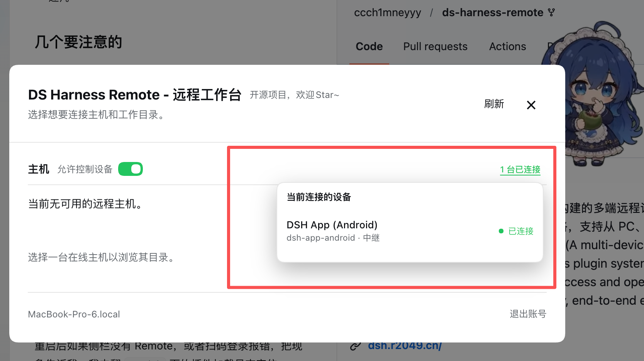644x361 pixels.
Task: Switch to the Pull requests tab
Action: 435,47
